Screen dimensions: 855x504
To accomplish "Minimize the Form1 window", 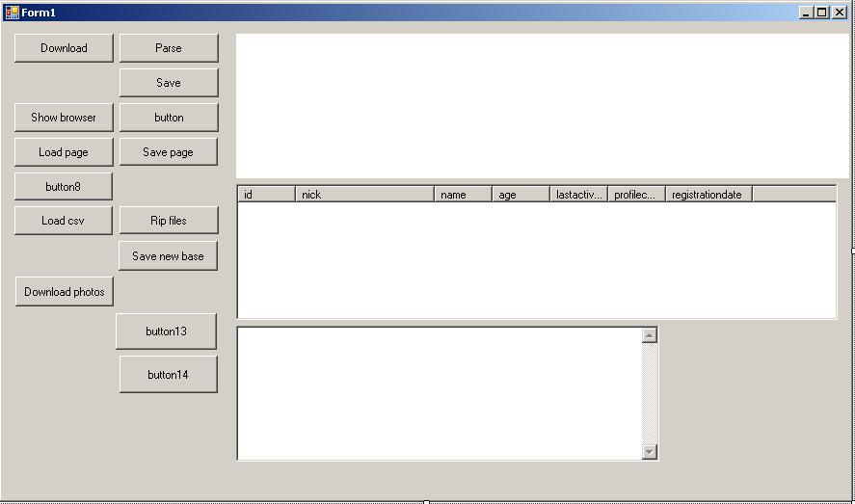I will point(806,12).
